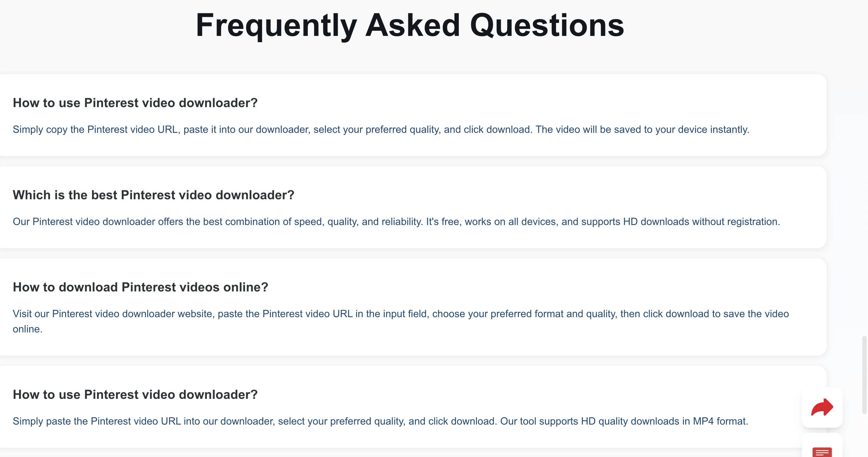Open the 'How to use' question above 'Simply paste'
Viewport: 868px width, 457px height.
[135, 395]
